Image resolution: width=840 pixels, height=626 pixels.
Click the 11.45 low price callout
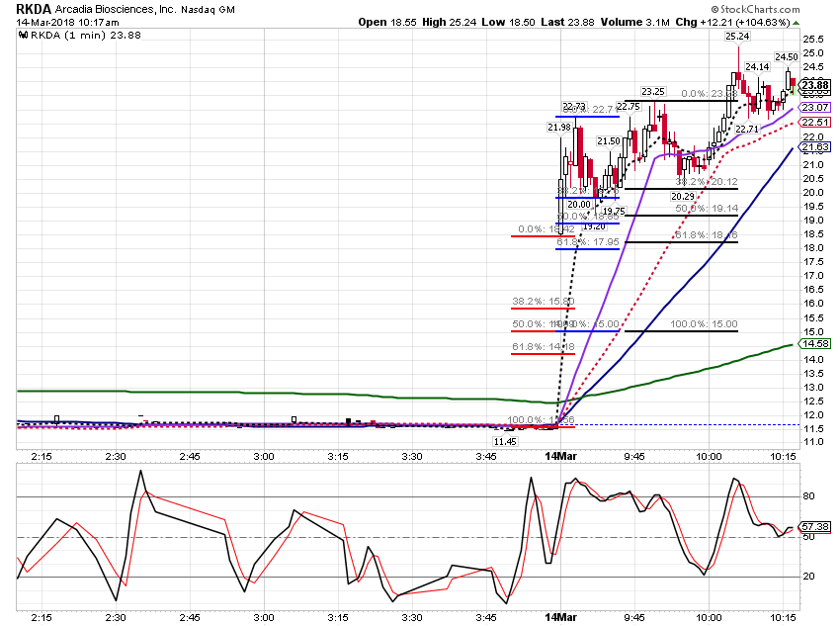click(505, 442)
